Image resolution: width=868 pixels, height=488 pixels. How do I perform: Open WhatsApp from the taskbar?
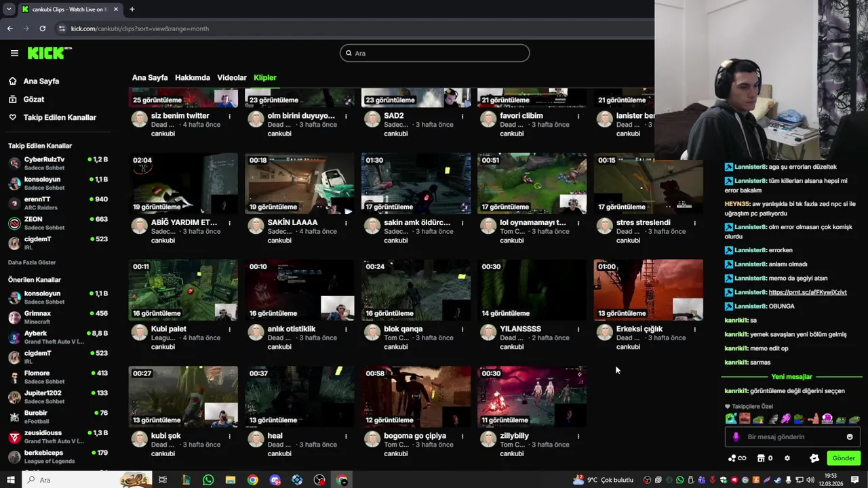click(208, 480)
